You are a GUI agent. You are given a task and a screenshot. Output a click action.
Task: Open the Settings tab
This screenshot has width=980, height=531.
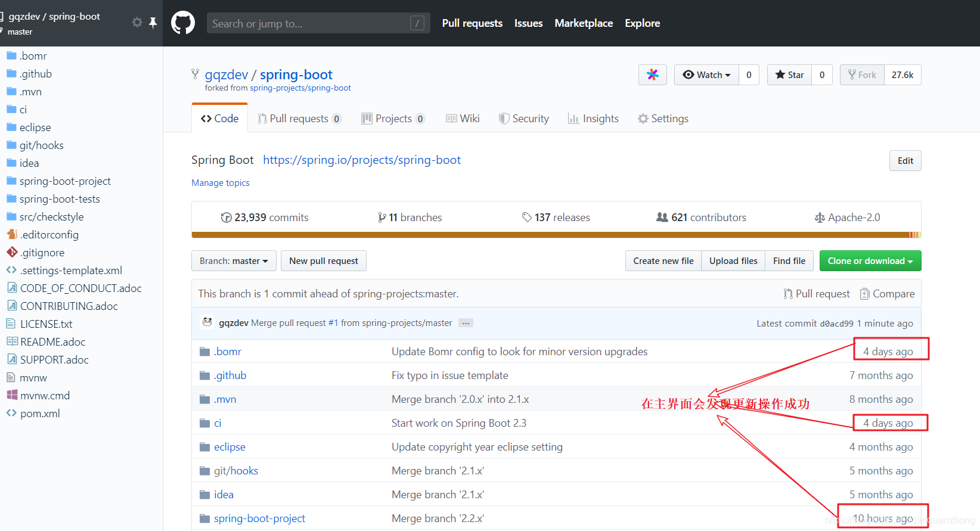coord(663,119)
